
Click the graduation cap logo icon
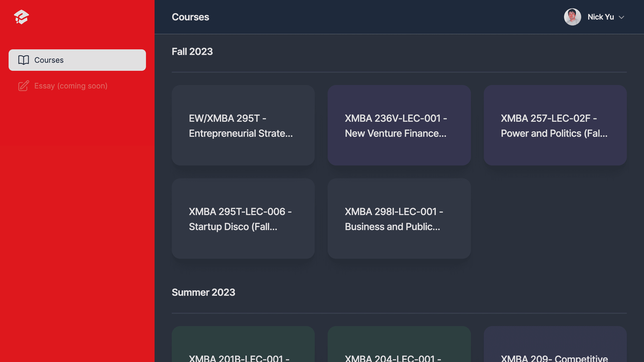click(x=21, y=17)
